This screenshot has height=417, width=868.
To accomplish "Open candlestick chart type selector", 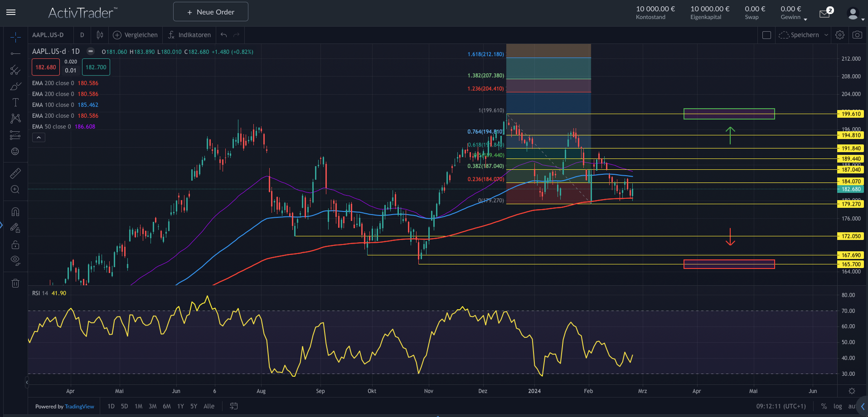I will [x=100, y=35].
